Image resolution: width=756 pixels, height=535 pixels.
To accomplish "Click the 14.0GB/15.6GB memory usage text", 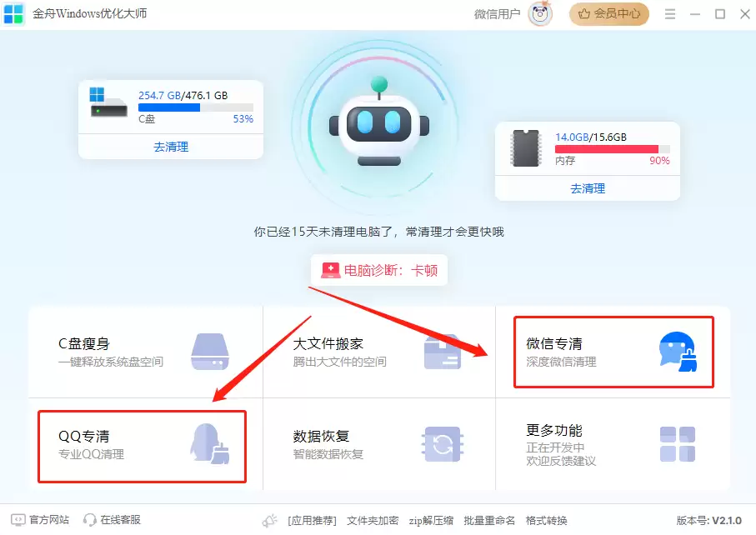I will tap(591, 137).
